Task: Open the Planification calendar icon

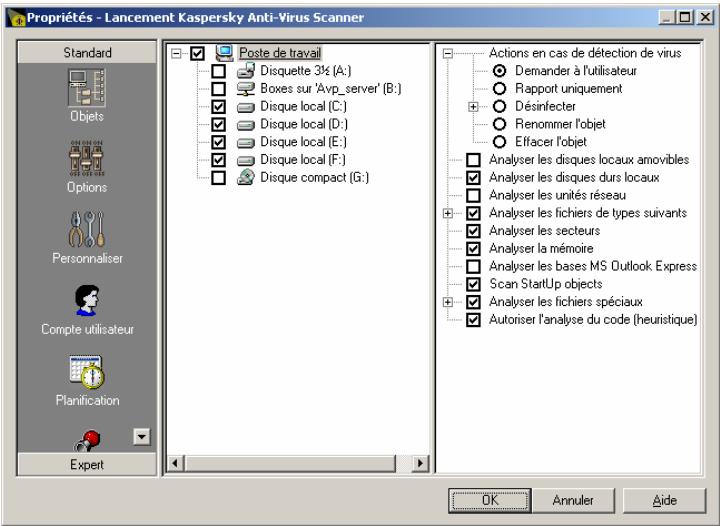Action: point(87,371)
